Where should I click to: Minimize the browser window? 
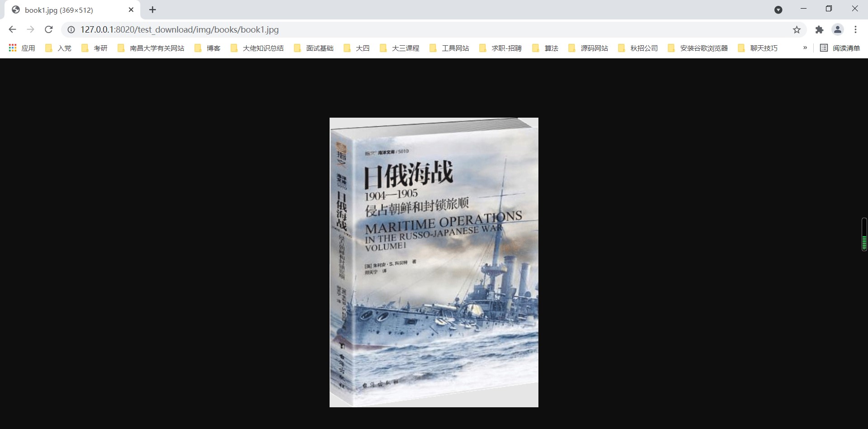(x=803, y=9)
